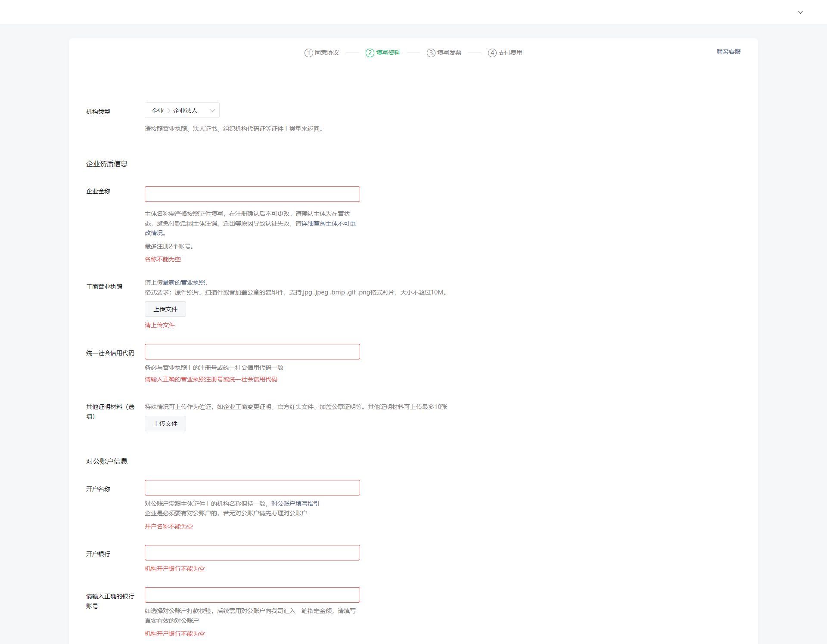Click the step 2 填写资料 circle icon
Screen dimensions: 827x644
coord(370,53)
